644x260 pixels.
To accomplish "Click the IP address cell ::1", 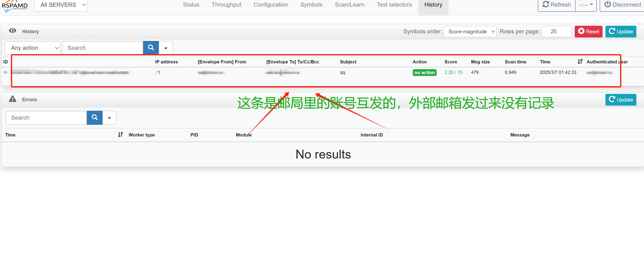I will (157, 72).
